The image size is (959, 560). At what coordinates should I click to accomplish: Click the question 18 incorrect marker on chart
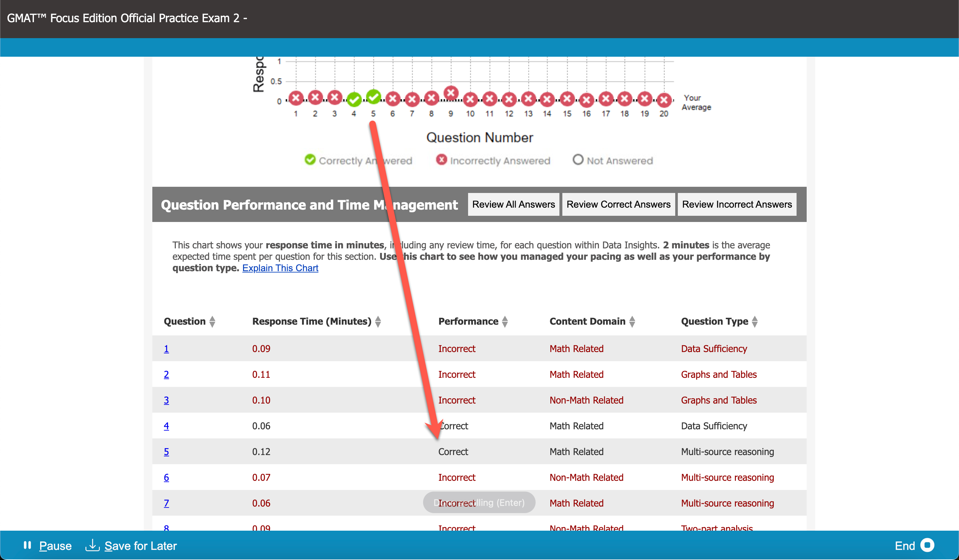click(x=625, y=99)
